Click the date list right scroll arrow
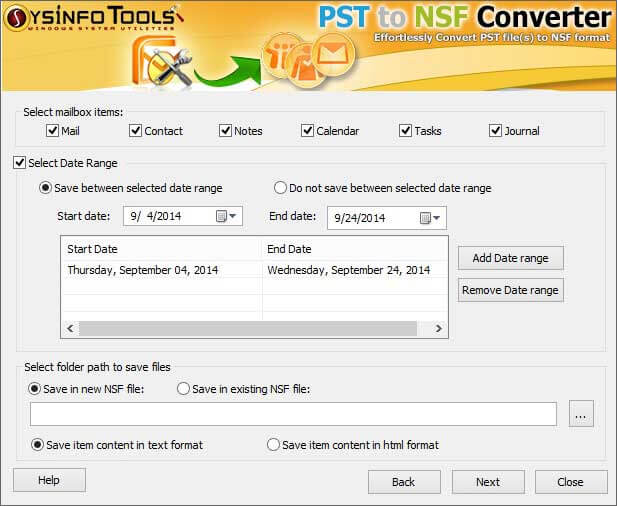The image size is (617, 506). (x=439, y=329)
